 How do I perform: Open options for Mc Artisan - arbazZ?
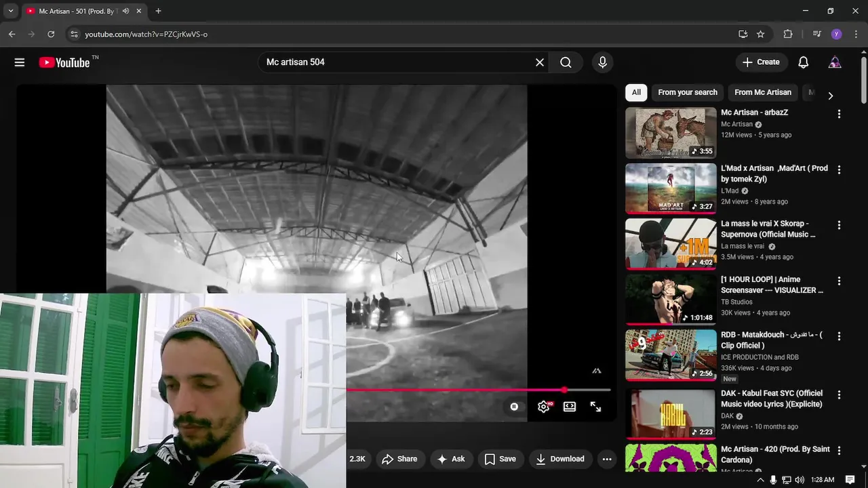click(x=839, y=114)
